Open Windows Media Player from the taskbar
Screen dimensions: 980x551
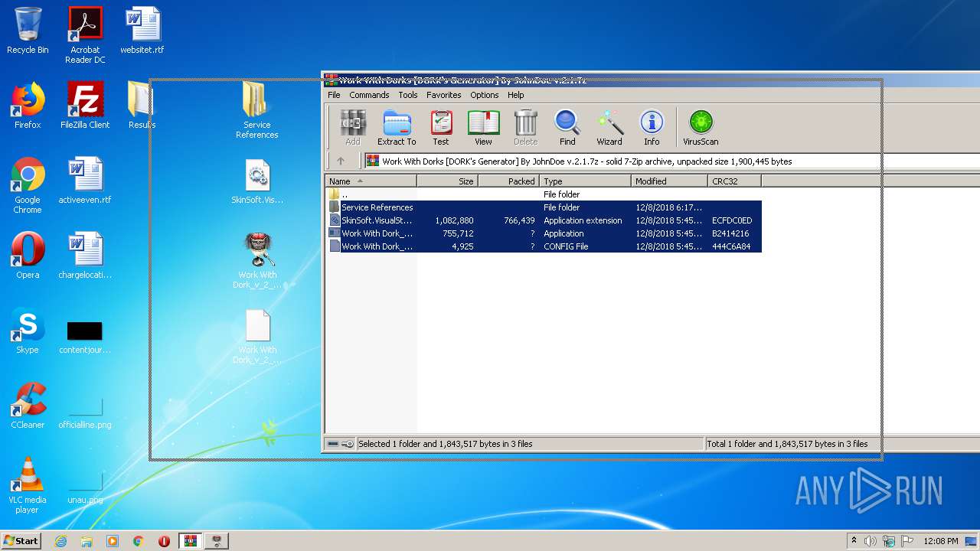coord(113,541)
